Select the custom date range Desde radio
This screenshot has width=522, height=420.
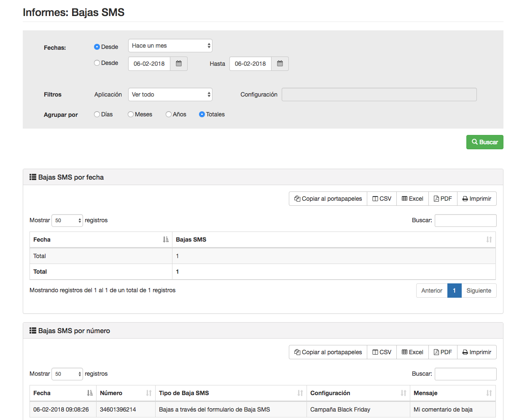[97, 63]
